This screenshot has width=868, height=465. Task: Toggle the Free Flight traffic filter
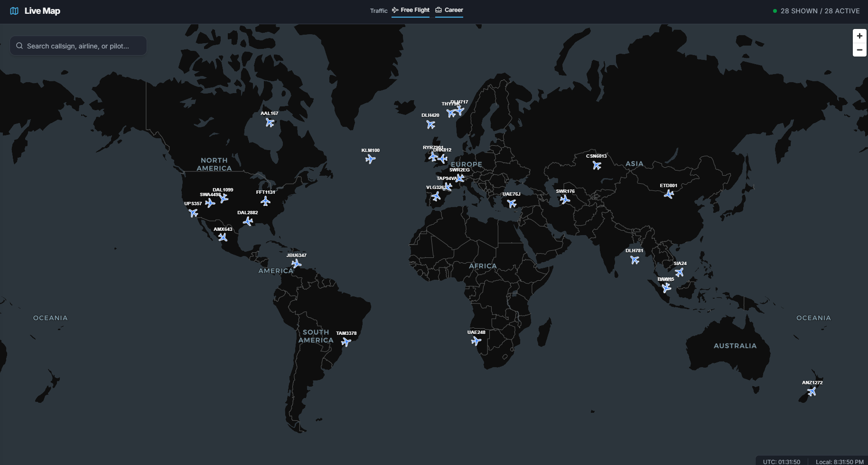(411, 10)
